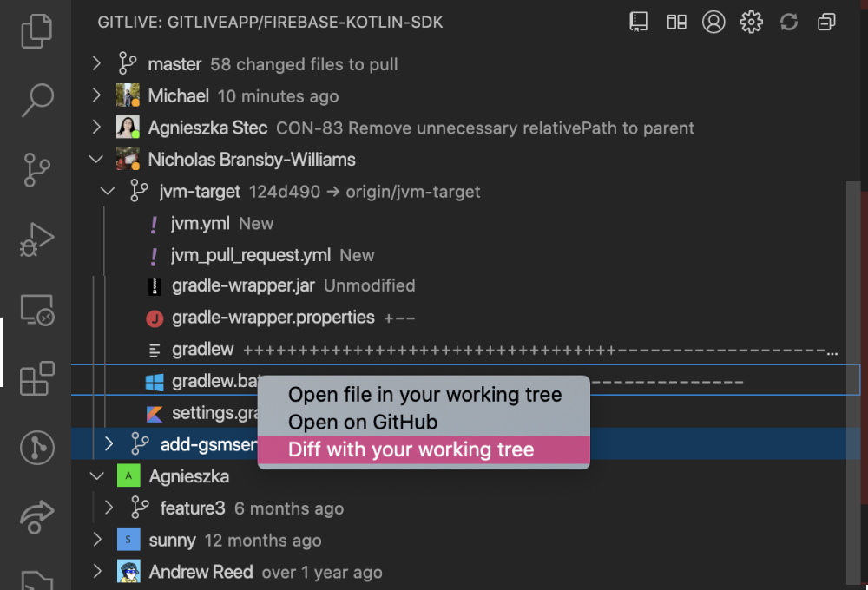Collapse all items in GitLive tree

(826, 22)
